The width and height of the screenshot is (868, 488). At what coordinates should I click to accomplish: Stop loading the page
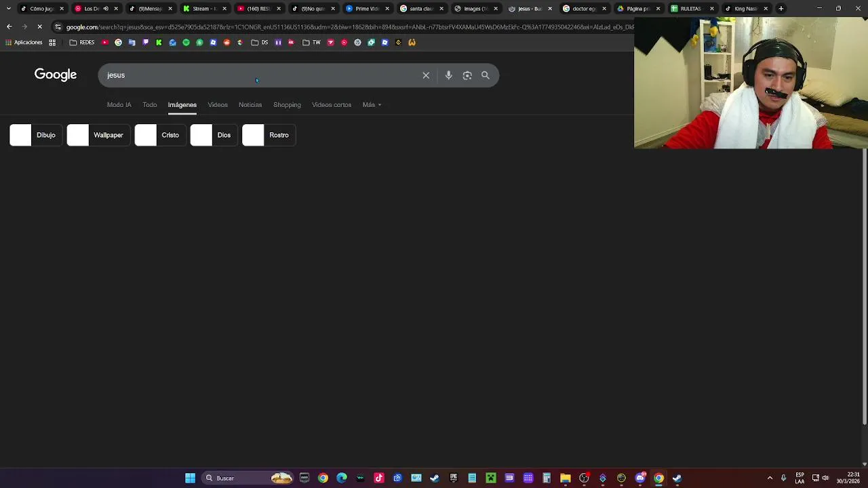click(x=39, y=27)
